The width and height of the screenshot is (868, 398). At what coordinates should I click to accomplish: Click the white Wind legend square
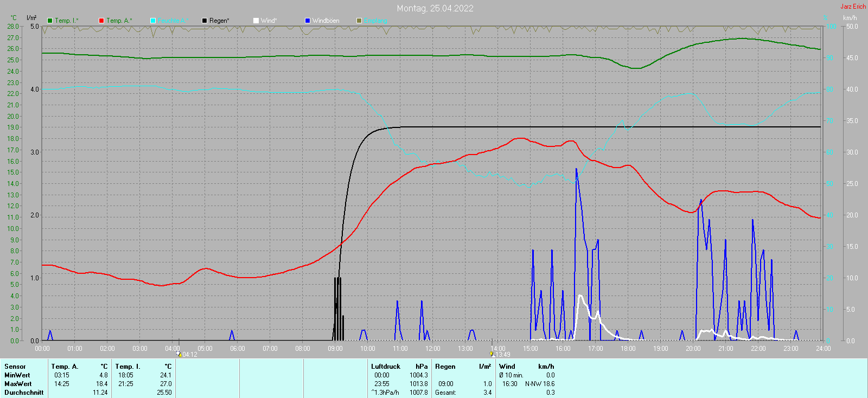(256, 21)
